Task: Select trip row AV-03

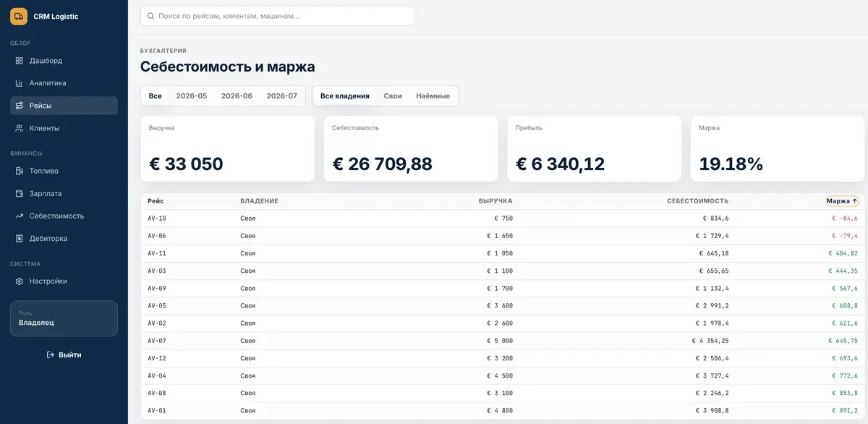Action: coord(503,271)
